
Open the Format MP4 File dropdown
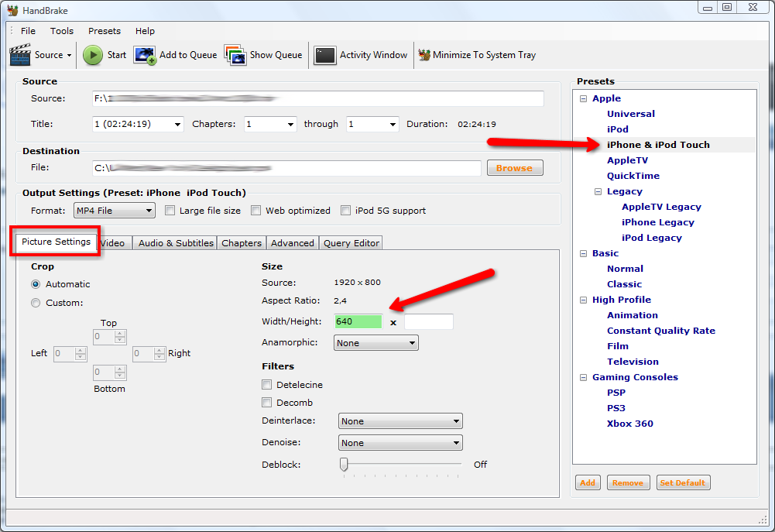[114, 211]
